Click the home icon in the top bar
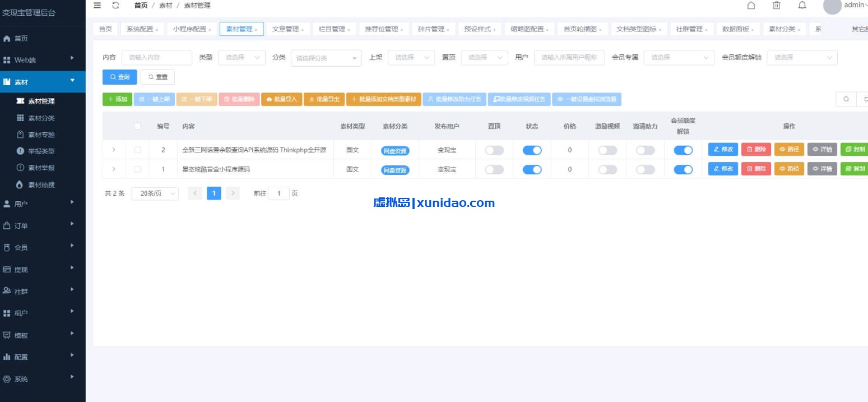 pos(751,5)
